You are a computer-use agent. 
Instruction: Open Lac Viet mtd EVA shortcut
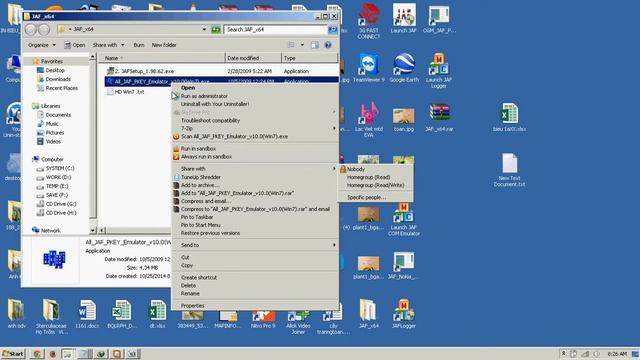[x=369, y=120]
